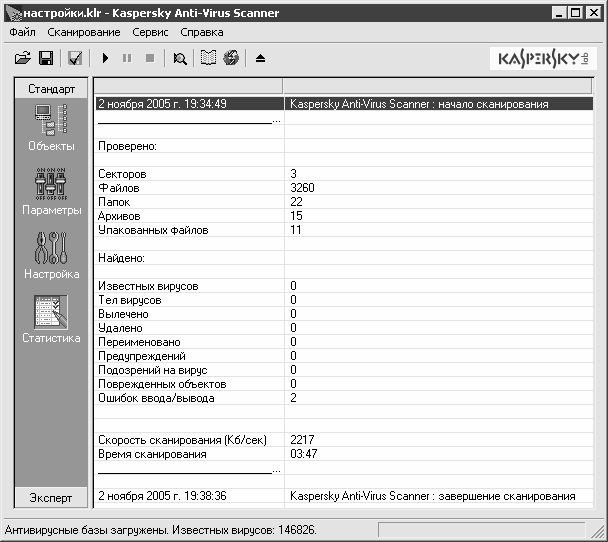Image resolution: width=608 pixels, height=542 pixels.
Task: Click the open file folder icon
Action: [22, 59]
